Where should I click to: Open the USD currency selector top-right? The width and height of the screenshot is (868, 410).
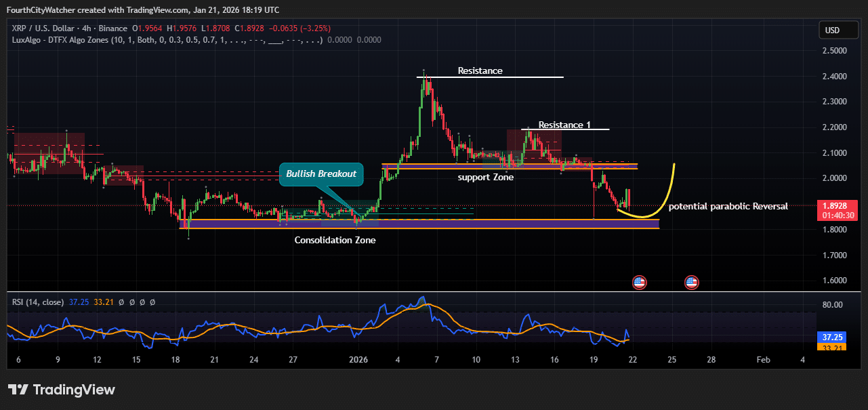838,30
